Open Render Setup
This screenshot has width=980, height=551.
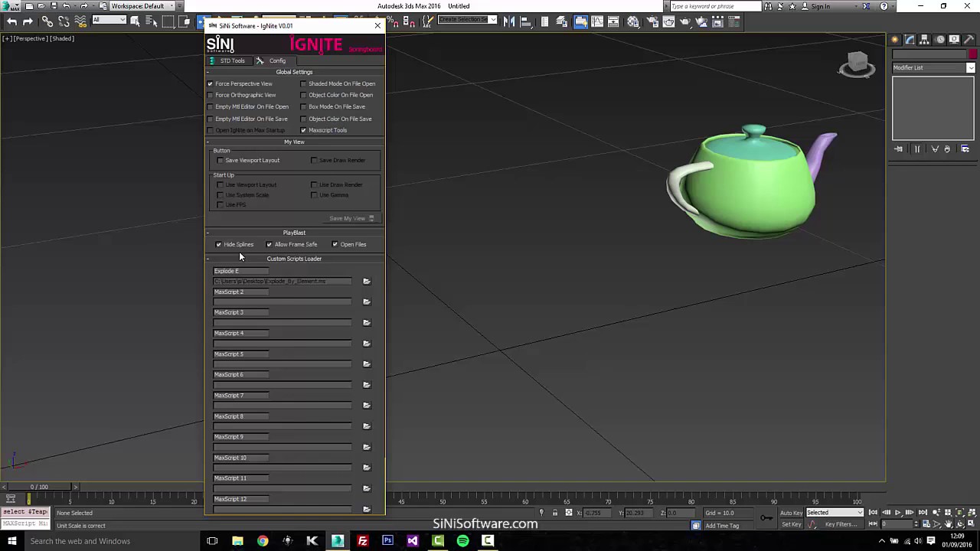click(x=652, y=21)
